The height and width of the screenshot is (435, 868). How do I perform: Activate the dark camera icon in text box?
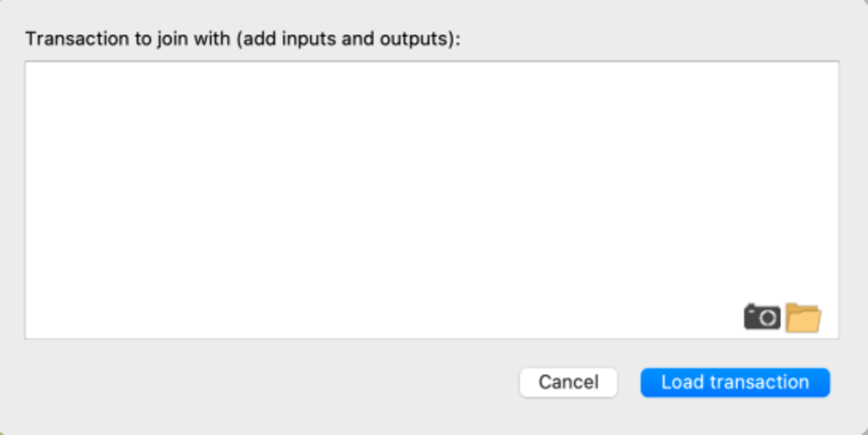pos(762,317)
